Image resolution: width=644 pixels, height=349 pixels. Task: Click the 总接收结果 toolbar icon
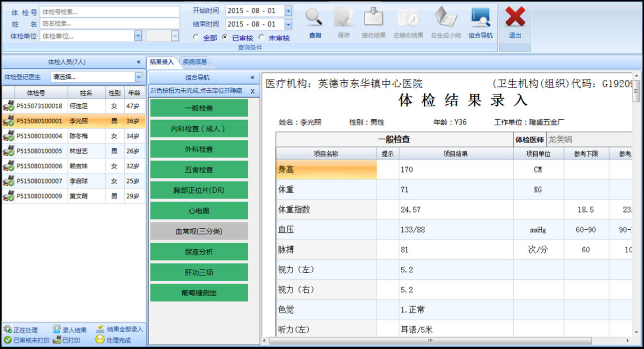pyautogui.click(x=408, y=18)
